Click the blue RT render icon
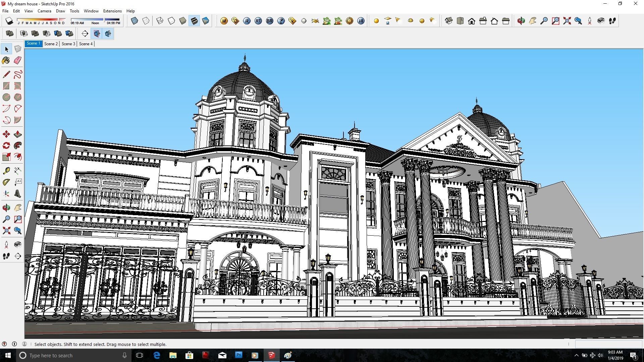 pos(258,21)
